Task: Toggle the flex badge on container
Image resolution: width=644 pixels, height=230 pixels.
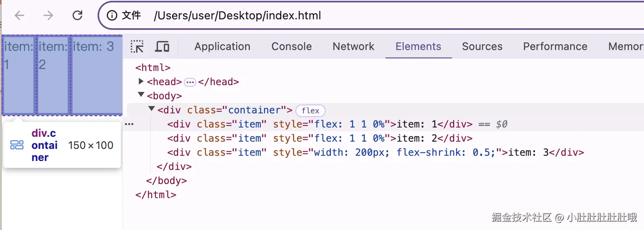Action: (x=310, y=111)
